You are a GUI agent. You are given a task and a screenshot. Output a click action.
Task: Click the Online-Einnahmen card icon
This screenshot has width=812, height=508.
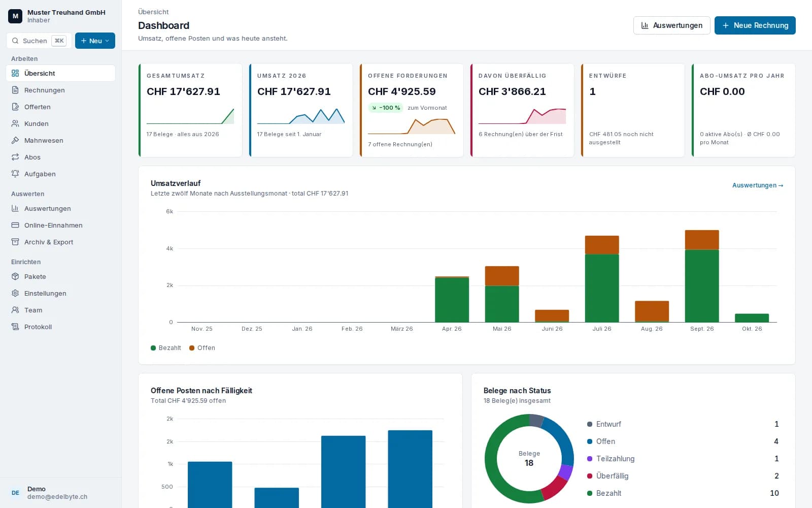tap(15, 225)
